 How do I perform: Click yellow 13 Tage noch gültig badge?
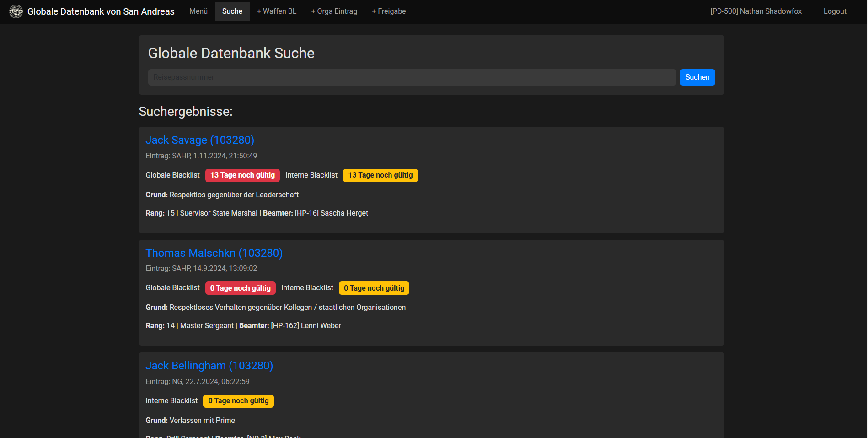(x=380, y=175)
